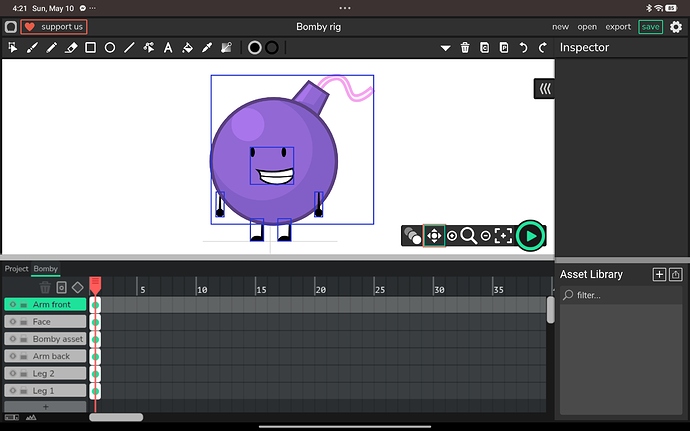Select the Bomby breadcrumb tab
This screenshot has width=690, height=431.
point(45,269)
